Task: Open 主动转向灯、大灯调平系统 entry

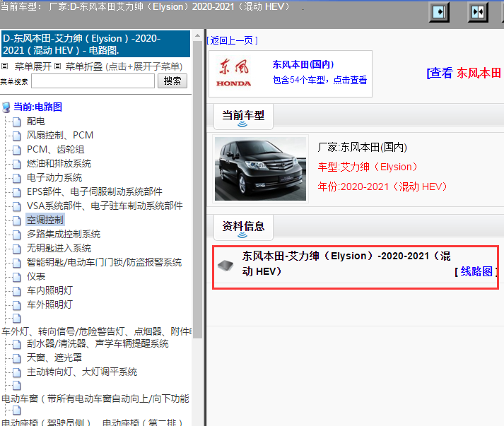Action: [81, 372]
